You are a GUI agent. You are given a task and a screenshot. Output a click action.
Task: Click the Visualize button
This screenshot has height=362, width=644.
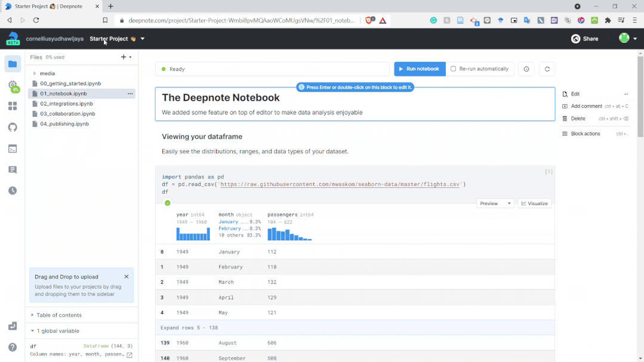[x=534, y=203]
